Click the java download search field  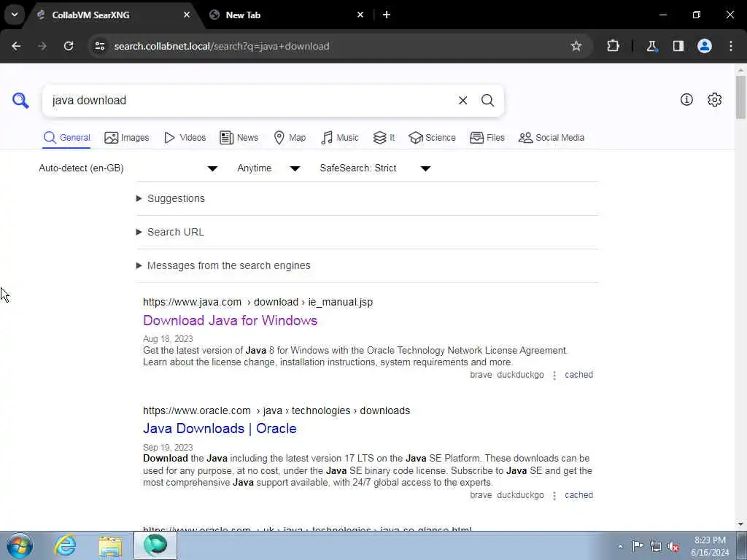pyautogui.click(x=250, y=101)
